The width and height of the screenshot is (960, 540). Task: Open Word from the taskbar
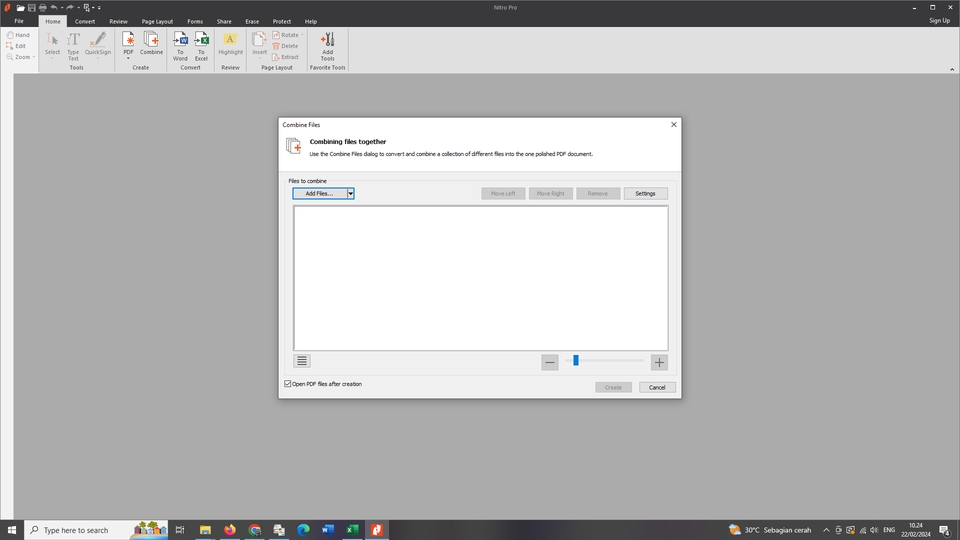coord(328,530)
